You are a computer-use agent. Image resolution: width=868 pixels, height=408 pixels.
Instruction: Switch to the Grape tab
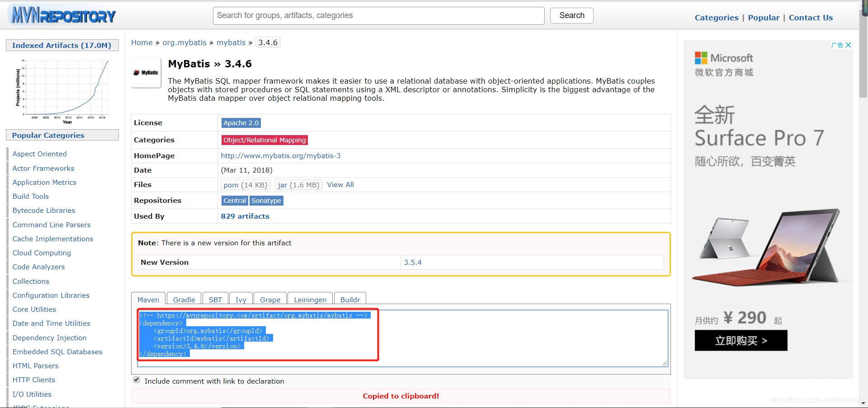point(270,299)
